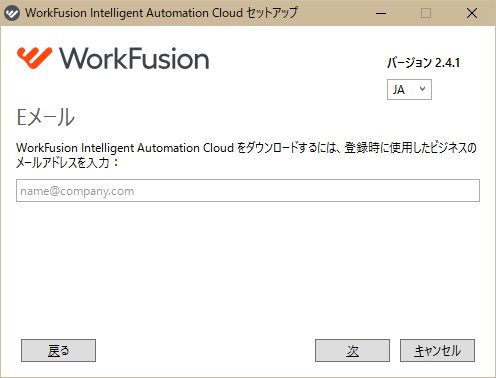Proceed with the 次 button

(352, 350)
